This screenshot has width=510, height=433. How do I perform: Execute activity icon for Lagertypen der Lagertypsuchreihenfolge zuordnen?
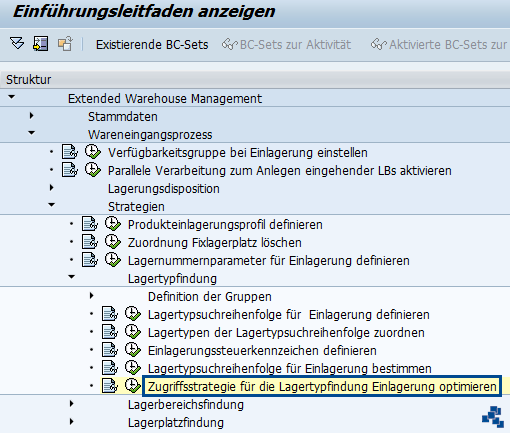pyautogui.click(x=133, y=332)
